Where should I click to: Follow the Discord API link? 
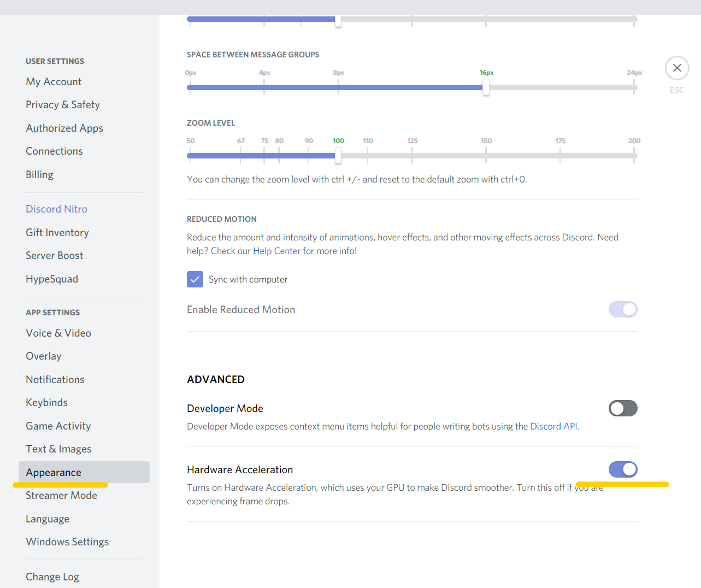point(553,426)
